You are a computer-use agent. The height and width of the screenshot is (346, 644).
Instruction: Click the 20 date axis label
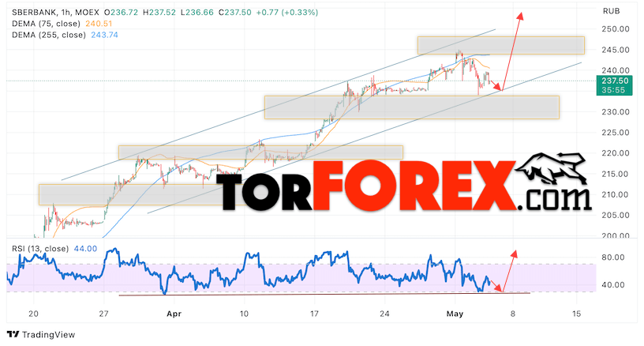tap(33, 314)
